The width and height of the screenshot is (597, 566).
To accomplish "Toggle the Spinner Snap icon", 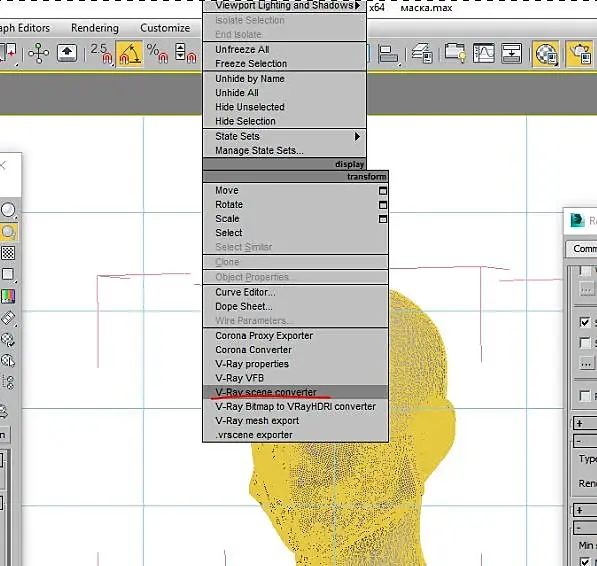I will tap(185, 54).
